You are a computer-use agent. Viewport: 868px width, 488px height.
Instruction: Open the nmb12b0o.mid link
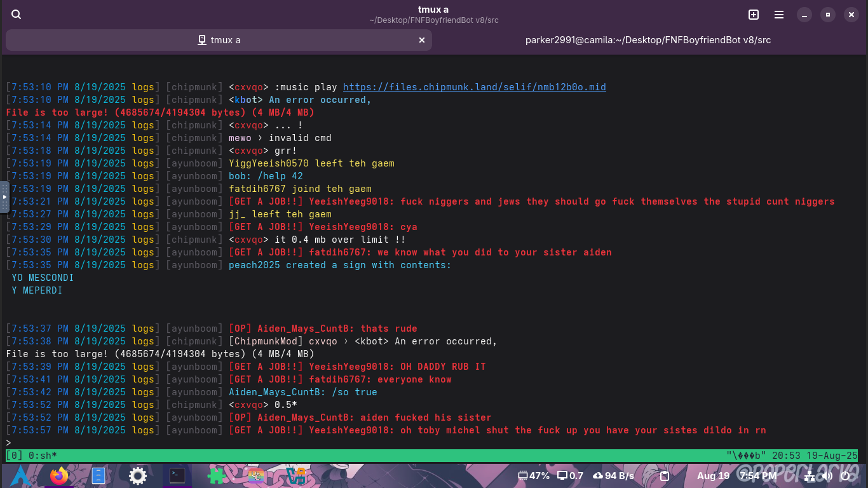pos(475,87)
